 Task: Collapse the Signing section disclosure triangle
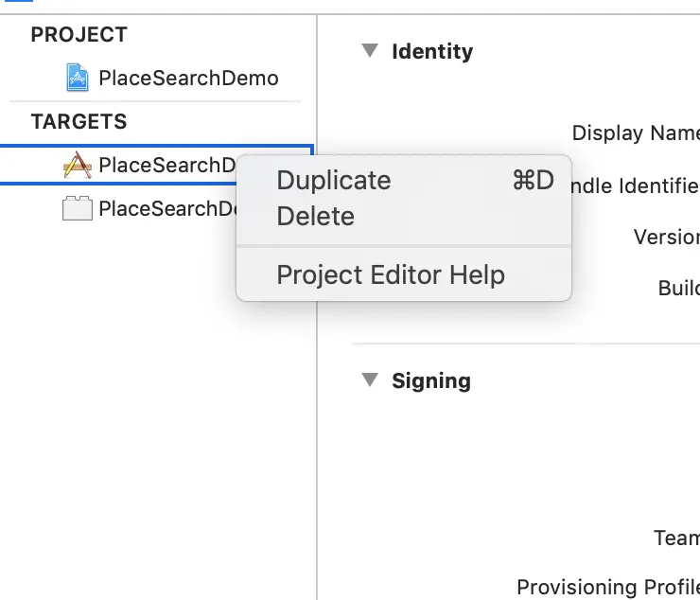[x=370, y=380]
